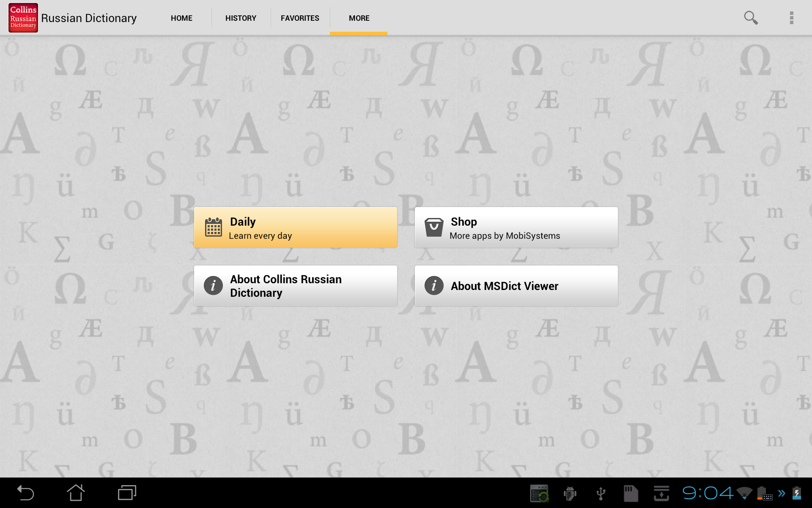Tap the Back navigation arrow

[x=25, y=493]
